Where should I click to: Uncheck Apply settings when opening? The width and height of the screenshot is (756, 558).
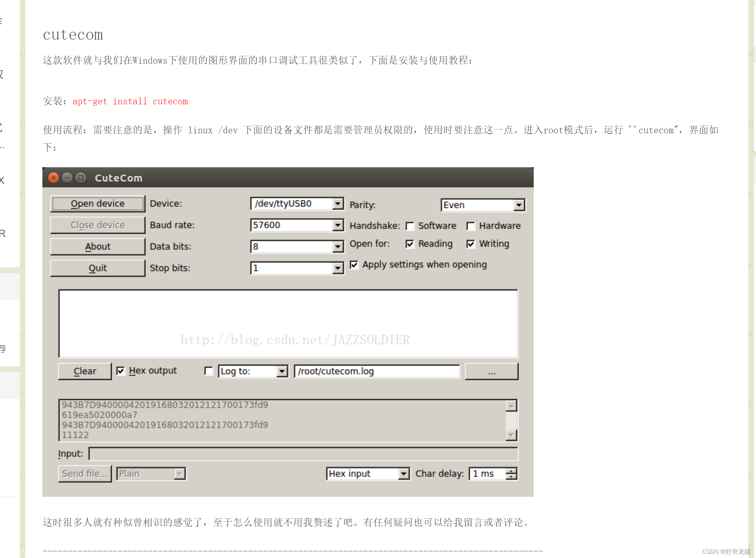(x=354, y=265)
